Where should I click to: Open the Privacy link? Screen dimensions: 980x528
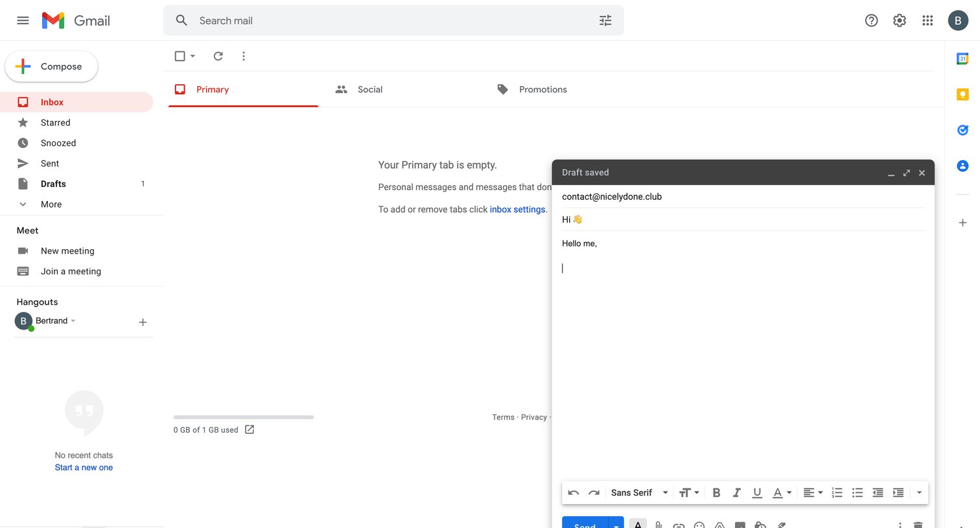pos(534,417)
